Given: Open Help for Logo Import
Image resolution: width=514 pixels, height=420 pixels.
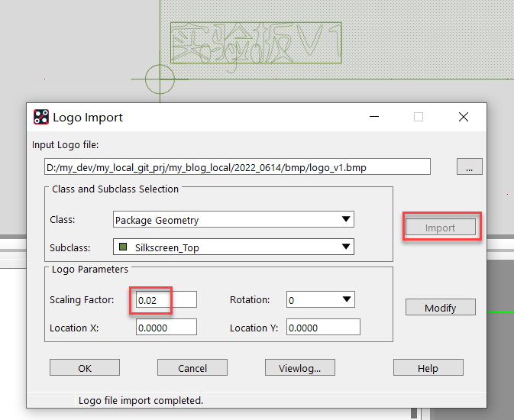Looking at the screenshot, I should [428, 368].
